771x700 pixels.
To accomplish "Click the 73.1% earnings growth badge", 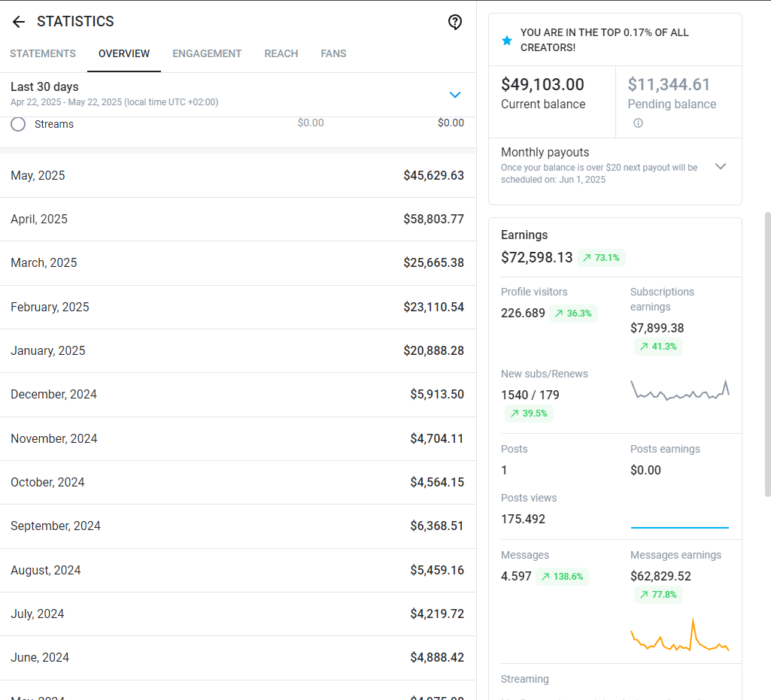I will tap(601, 258).
